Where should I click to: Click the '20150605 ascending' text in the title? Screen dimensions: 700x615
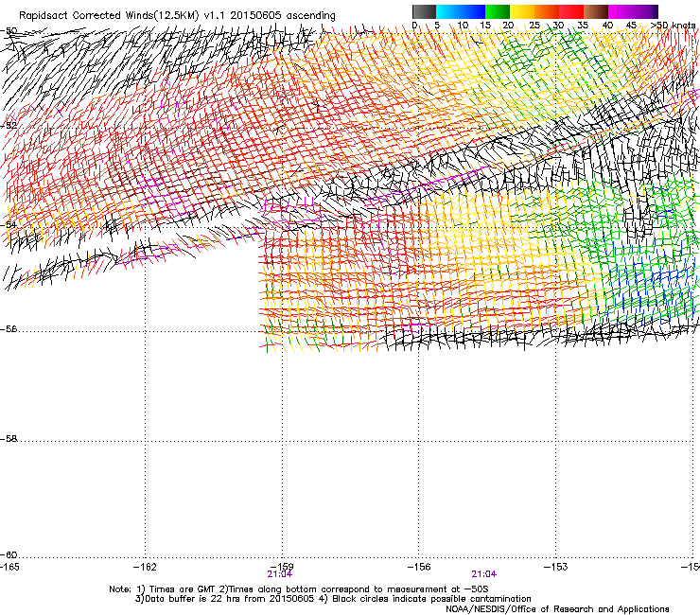(283, 16)
